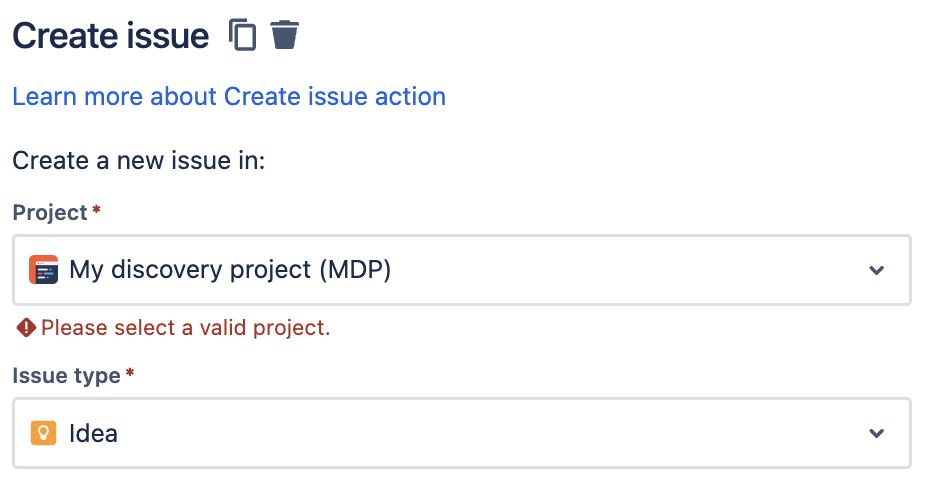Click the orange Idea lightbulb icon
The image size is (928, 486).
coord(43,433)
